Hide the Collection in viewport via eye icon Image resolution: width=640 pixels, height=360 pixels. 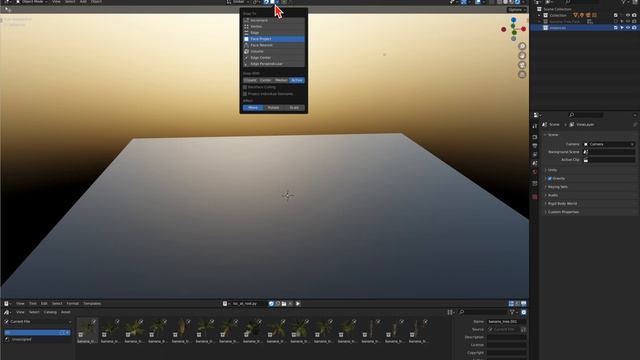tap(628, 15)
